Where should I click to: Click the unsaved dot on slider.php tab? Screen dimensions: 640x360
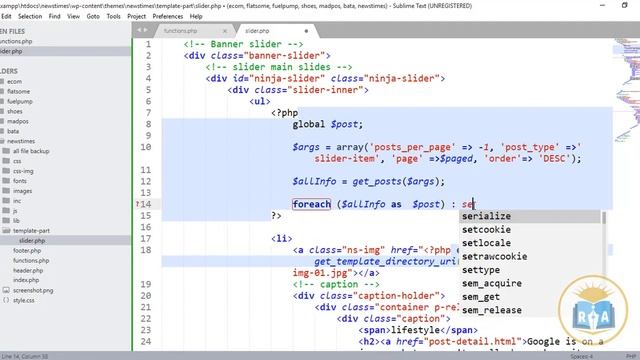(306, 31)
